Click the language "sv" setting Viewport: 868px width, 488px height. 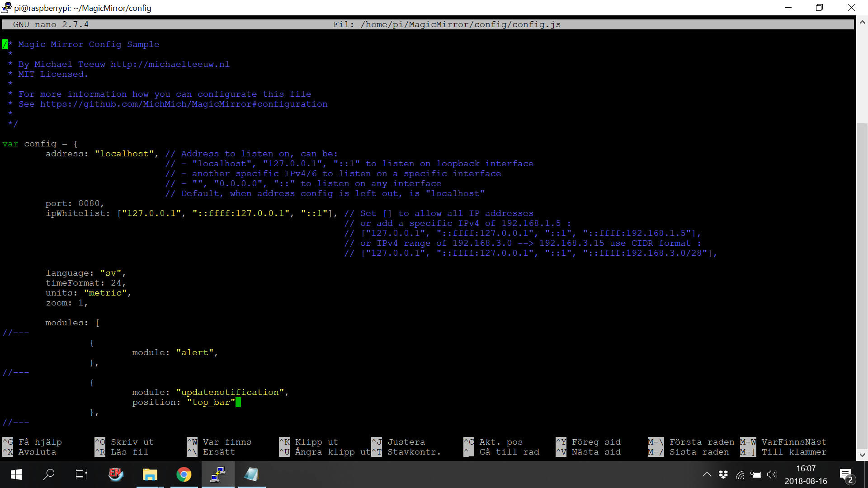click(85, 273)
